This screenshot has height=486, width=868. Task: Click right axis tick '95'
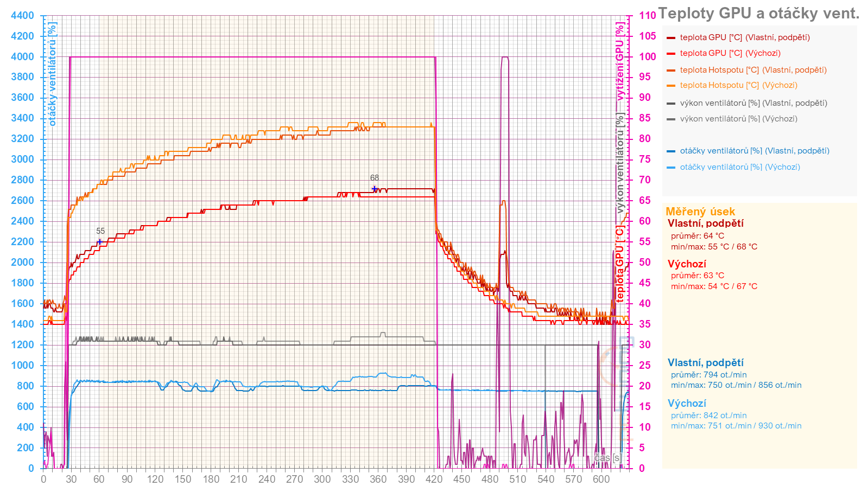coord(644,77)
